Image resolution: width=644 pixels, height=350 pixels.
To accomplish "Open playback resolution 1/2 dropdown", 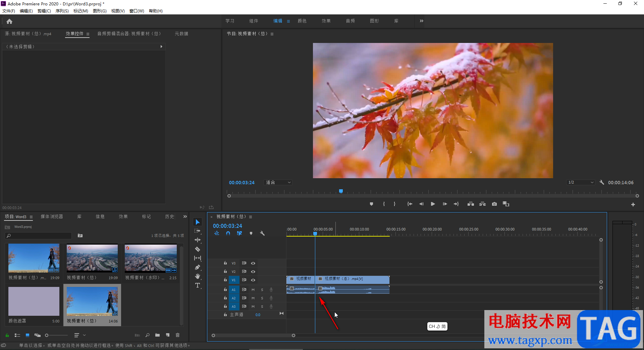I will pyautogui.click(x=581, y=182).
